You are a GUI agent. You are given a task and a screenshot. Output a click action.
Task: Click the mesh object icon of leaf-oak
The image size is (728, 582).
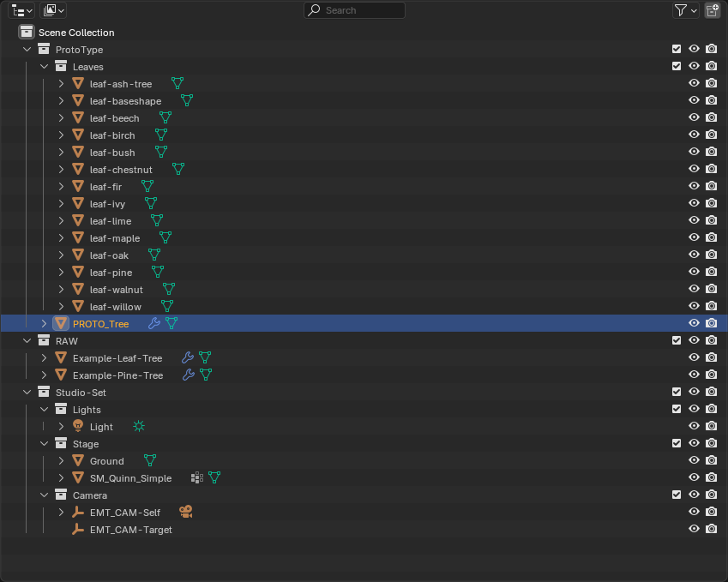78,255
